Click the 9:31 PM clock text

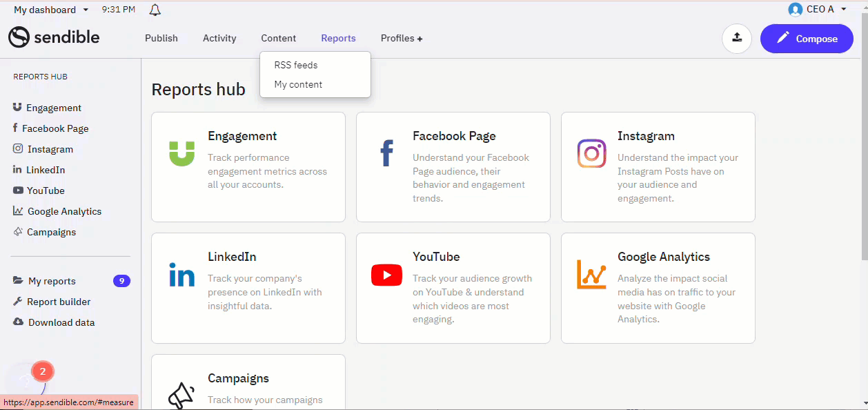point(118,10)
